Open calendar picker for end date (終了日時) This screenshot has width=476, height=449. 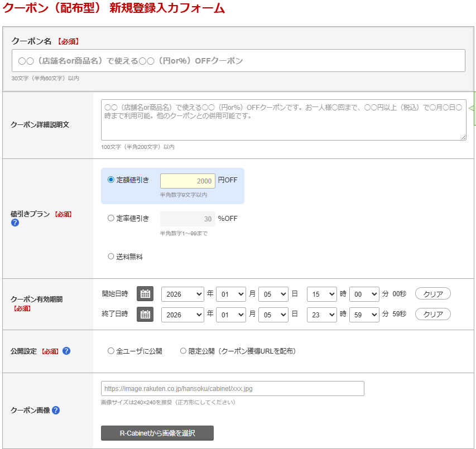pos(145,315)
